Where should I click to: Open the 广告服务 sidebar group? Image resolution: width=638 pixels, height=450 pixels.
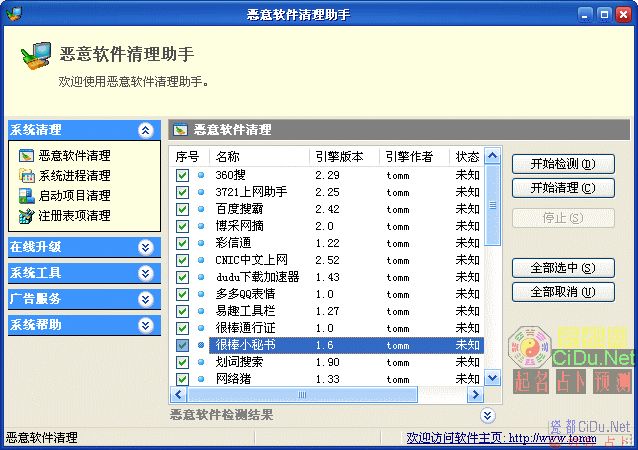pyautogui.click(x=146, y=299)
